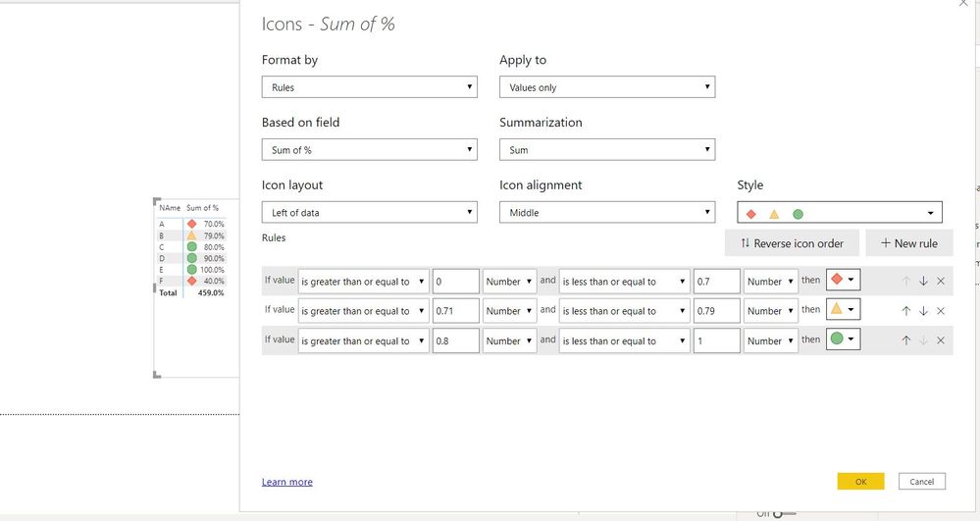This screenshot has height=521, width=980.
Task: Open red diamond icon picker in first rule
Action: click(843, 280)
